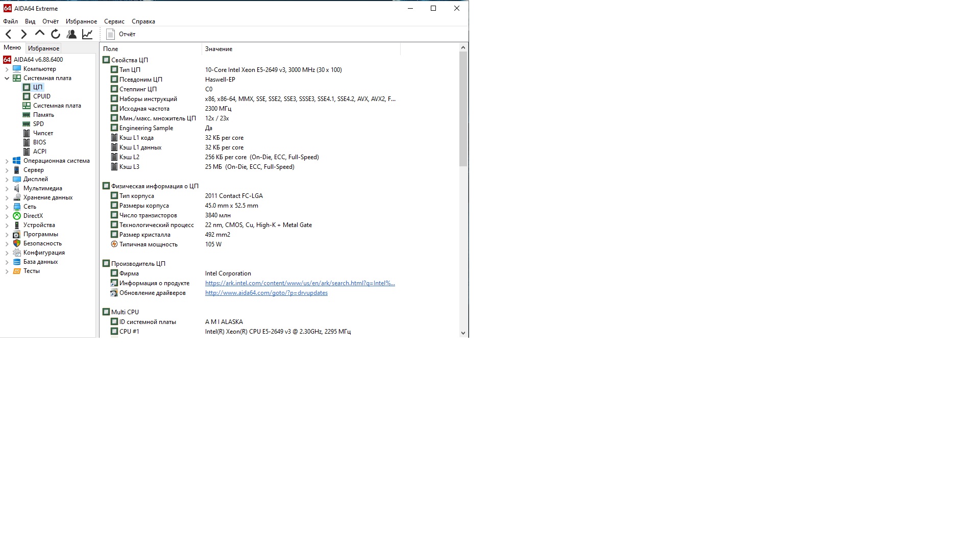The width and height of the screenshot is (980, 551).
Task: Go up one level with Up arrow
Action: (40, 34)
